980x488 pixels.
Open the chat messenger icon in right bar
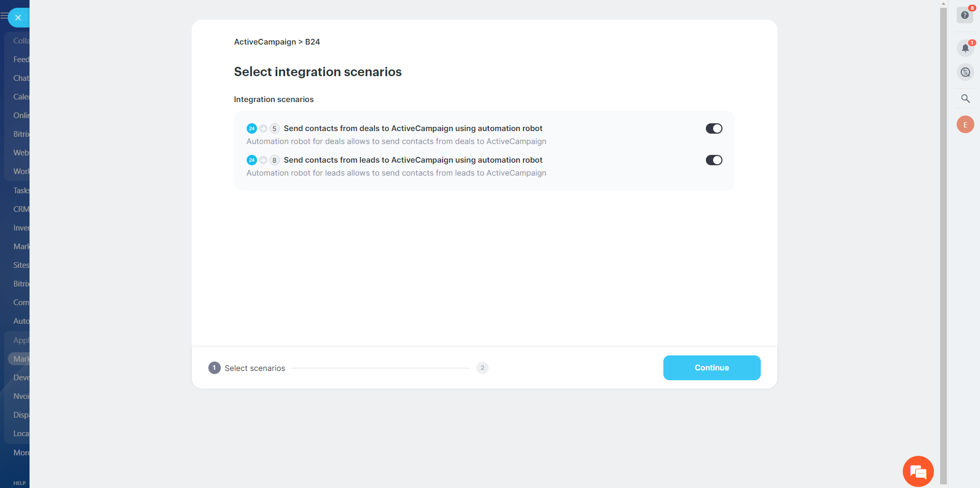(x=965, y=73)
